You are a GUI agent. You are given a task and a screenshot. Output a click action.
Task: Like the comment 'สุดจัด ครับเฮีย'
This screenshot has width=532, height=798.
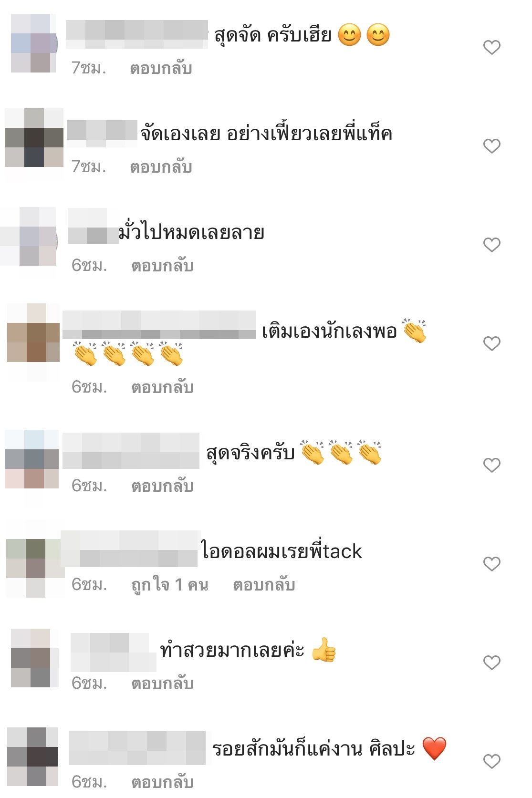491,47
